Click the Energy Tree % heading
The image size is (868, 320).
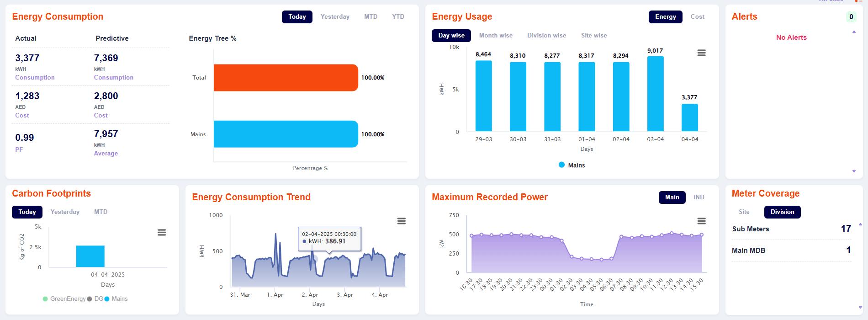point(212,38)
